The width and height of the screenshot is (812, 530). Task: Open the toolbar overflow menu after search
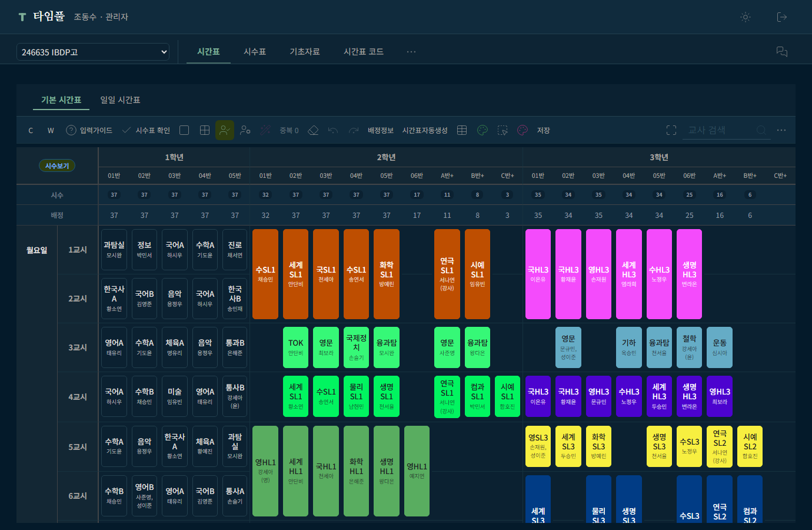click(x=781, y=130)
